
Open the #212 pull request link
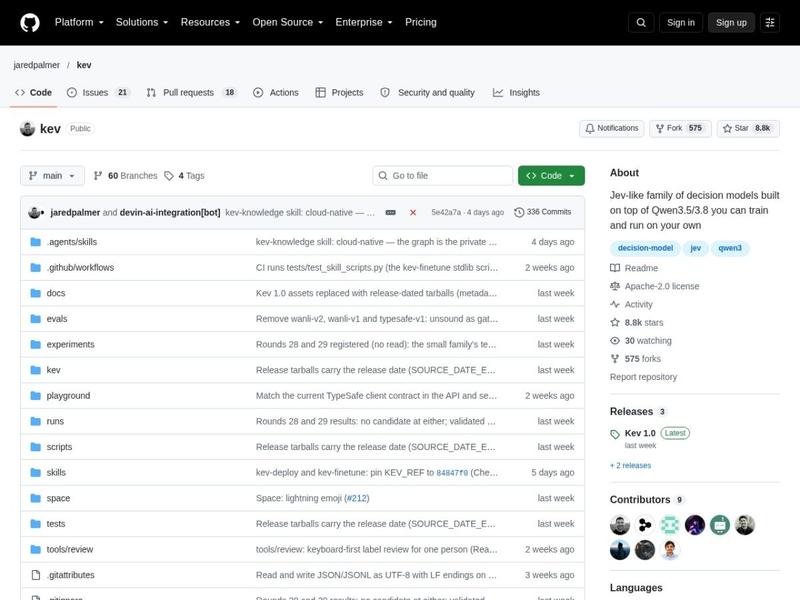click(357, 498)
